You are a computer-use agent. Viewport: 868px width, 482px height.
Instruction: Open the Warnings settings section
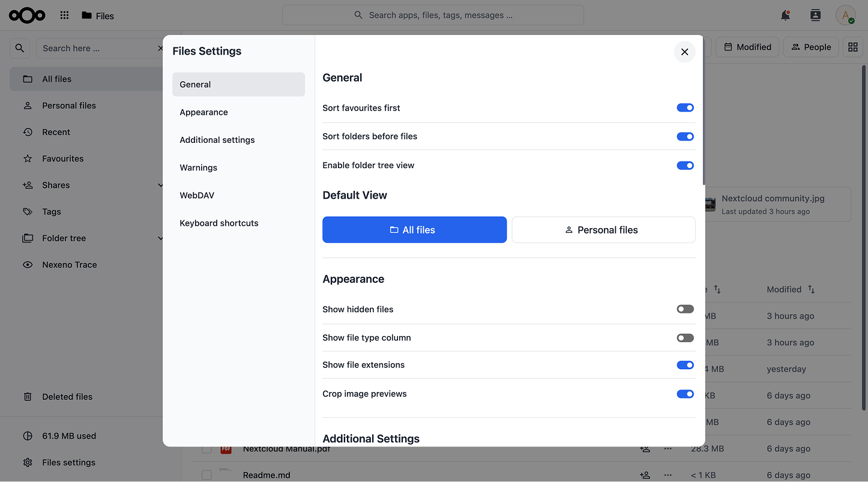(x=238, y=168)
